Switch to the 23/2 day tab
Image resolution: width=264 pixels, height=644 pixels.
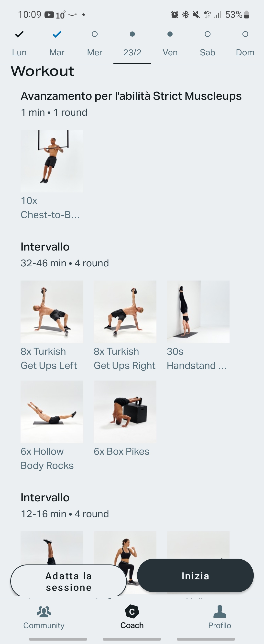132,52
